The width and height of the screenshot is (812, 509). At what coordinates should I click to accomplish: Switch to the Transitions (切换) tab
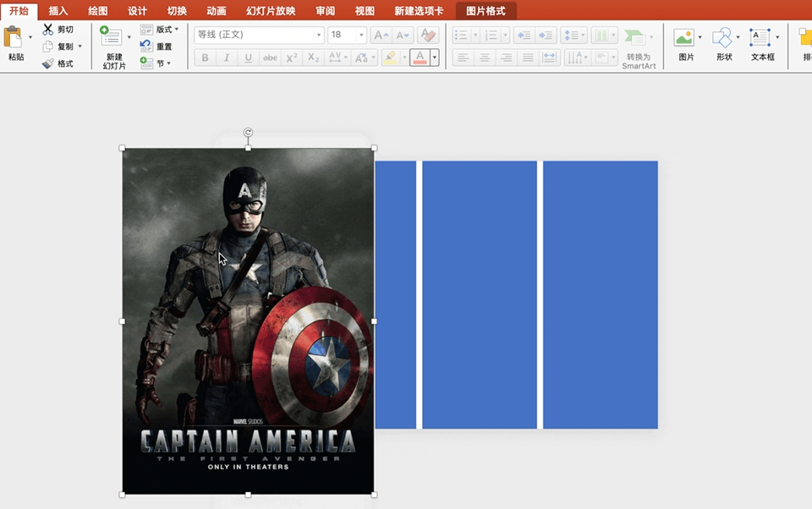(177, 11)
